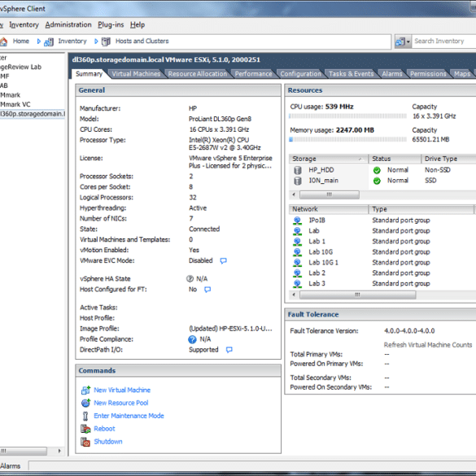Click the Enter Maintenance Mode link

(x=129, y=416)
